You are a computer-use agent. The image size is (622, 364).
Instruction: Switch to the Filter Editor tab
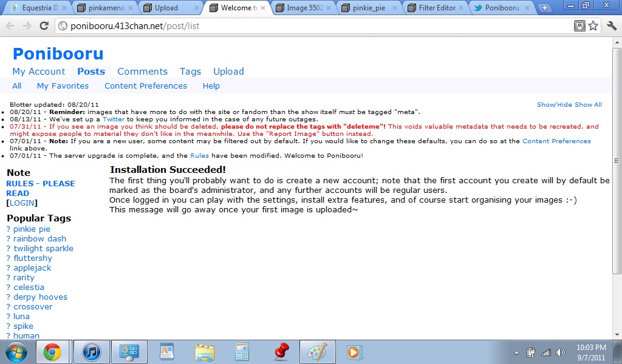coord(436,7)
